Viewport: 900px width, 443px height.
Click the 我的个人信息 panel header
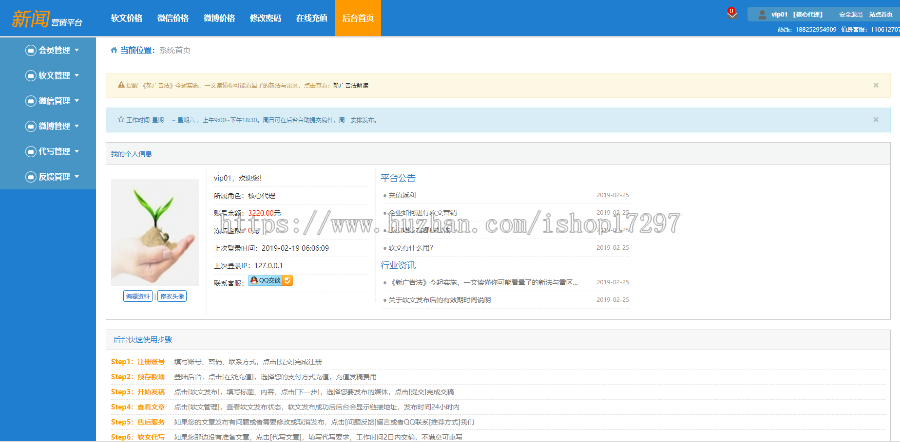tap(498, 154)
